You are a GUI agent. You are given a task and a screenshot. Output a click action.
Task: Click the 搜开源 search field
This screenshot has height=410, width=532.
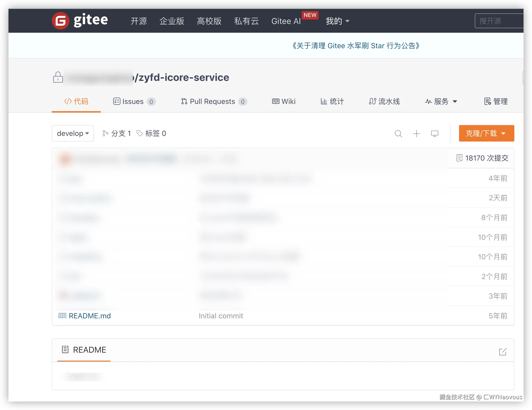498,21
